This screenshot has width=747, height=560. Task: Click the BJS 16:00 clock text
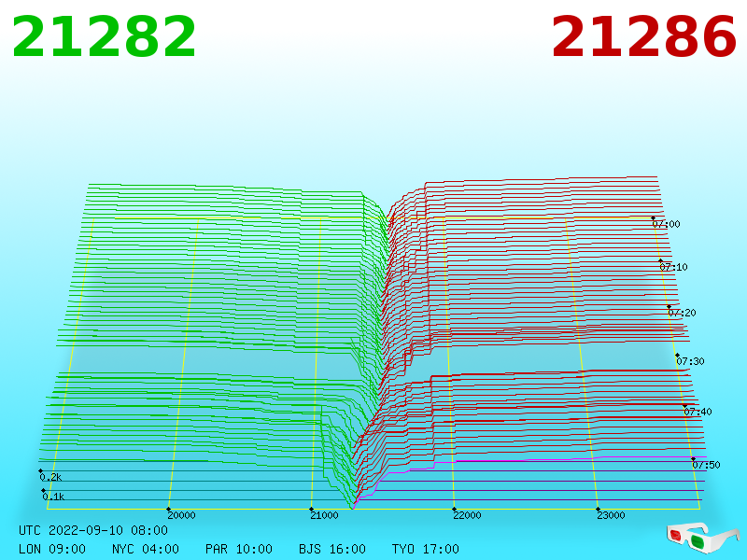click(332, 549)
